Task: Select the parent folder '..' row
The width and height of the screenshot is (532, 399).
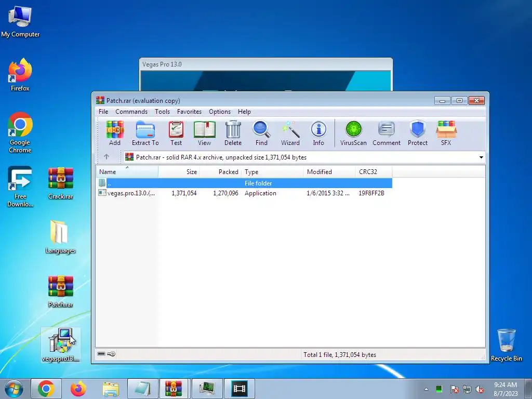Action: 244,183
